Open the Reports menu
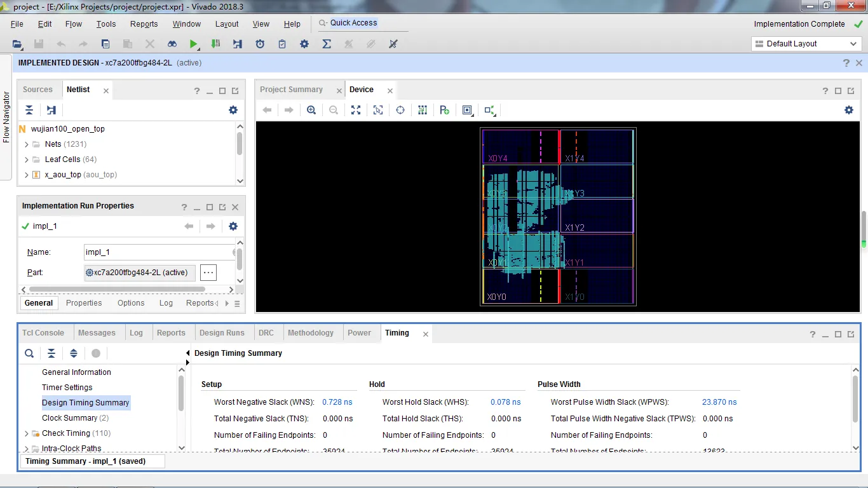The width and height of the screenshot is (868, 488). click(144, 24)
